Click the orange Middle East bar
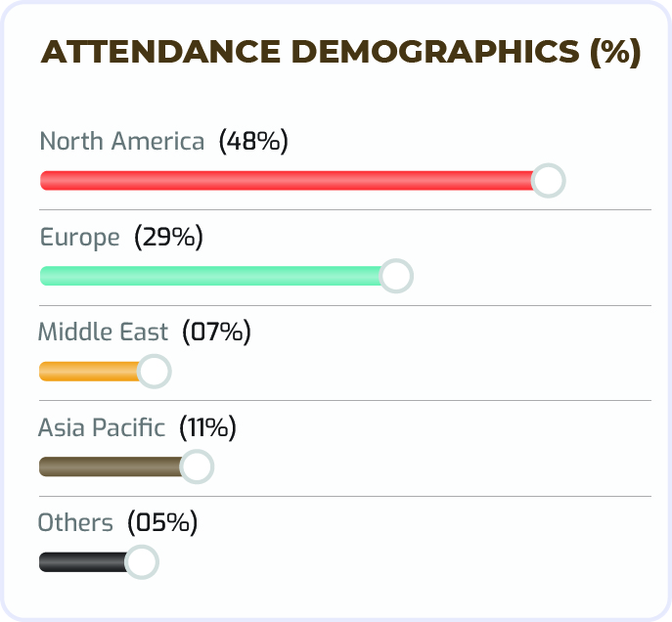The width and height of the screenshot is (672, 622). [x=88, y=372]
